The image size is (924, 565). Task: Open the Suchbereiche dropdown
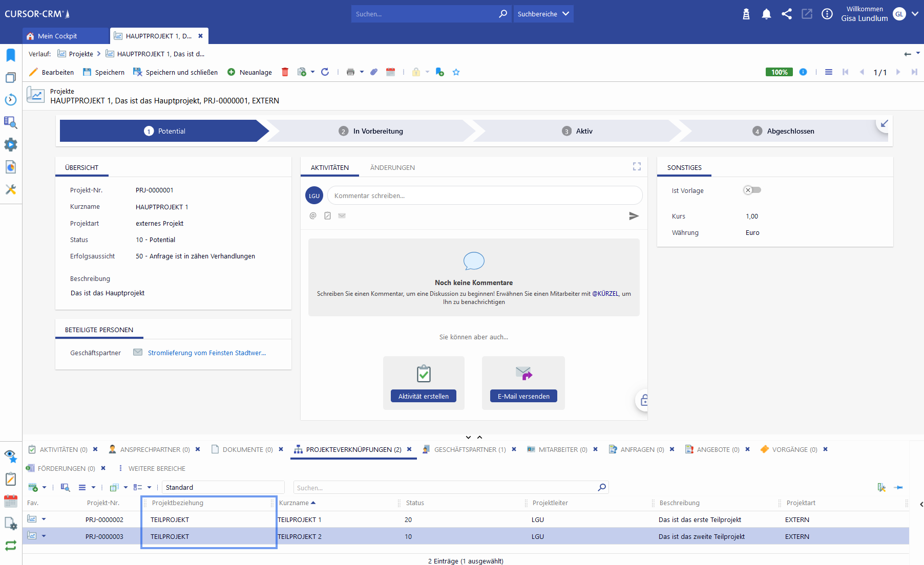point(543,14)
